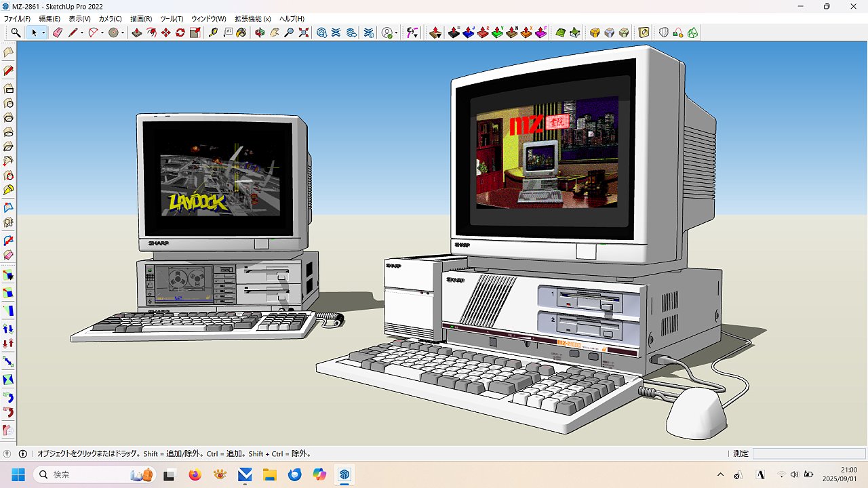Open the Select tool dropdown arrow

point(44,33)
